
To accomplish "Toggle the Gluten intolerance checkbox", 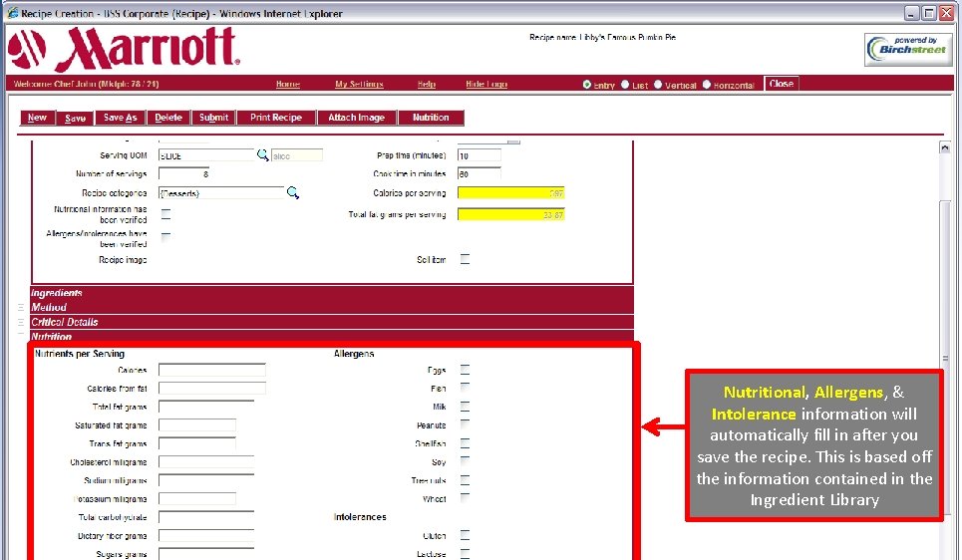I will (465, 535).
